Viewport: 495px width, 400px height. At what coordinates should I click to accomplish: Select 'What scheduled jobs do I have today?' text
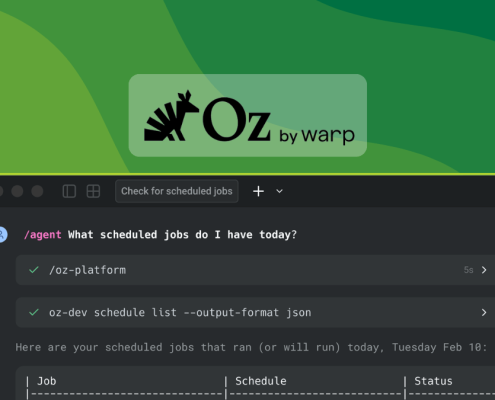[182, 235]
